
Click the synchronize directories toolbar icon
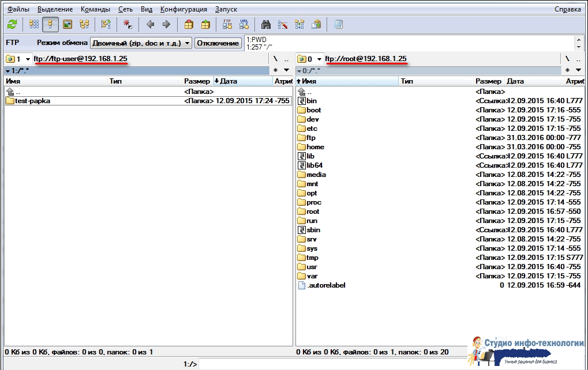tap(299, 24)
